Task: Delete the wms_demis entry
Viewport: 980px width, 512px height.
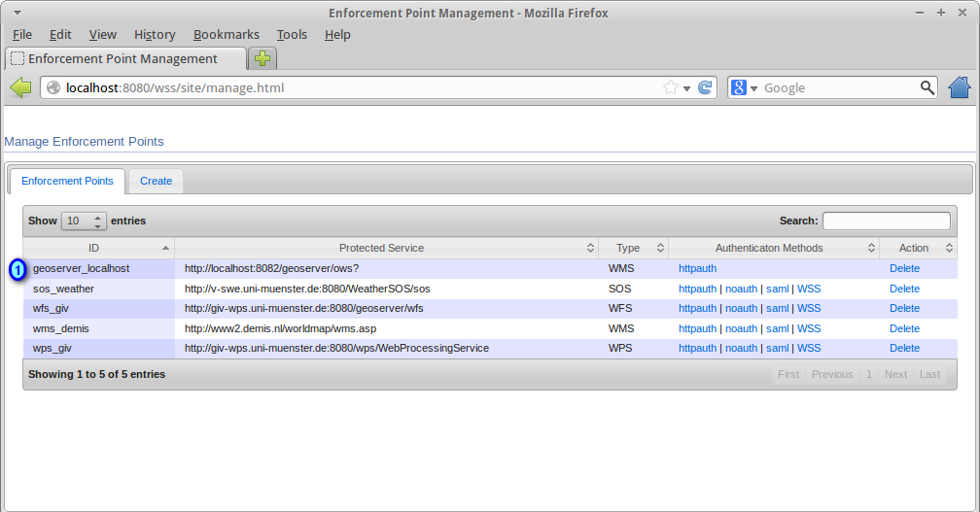Action: (x=904, y=328)
